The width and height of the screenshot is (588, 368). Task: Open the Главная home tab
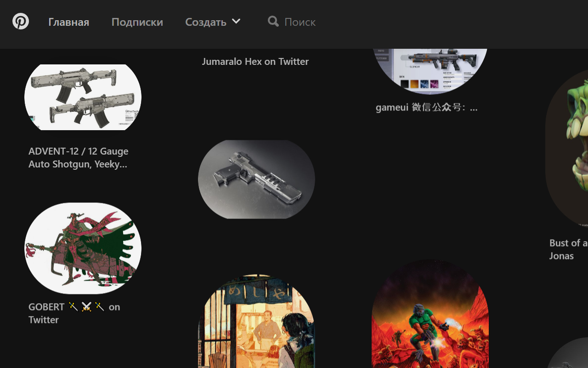click(x=69, y=22)
